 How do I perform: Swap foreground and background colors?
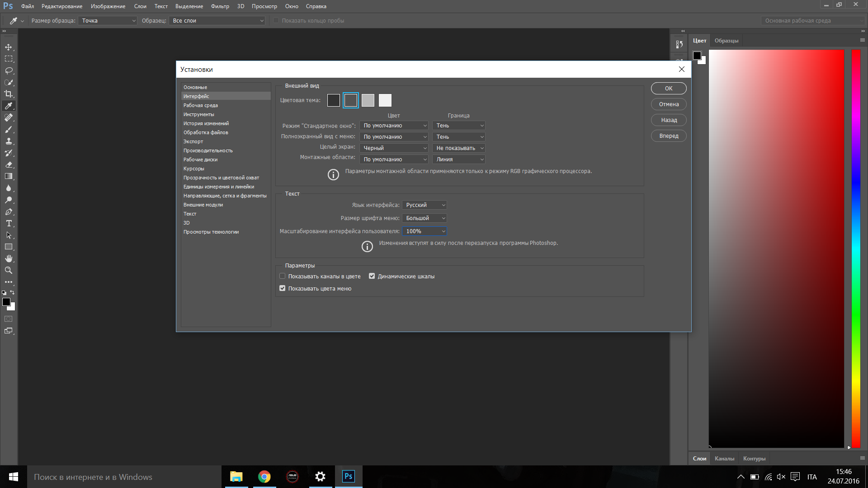pos(12,292)
